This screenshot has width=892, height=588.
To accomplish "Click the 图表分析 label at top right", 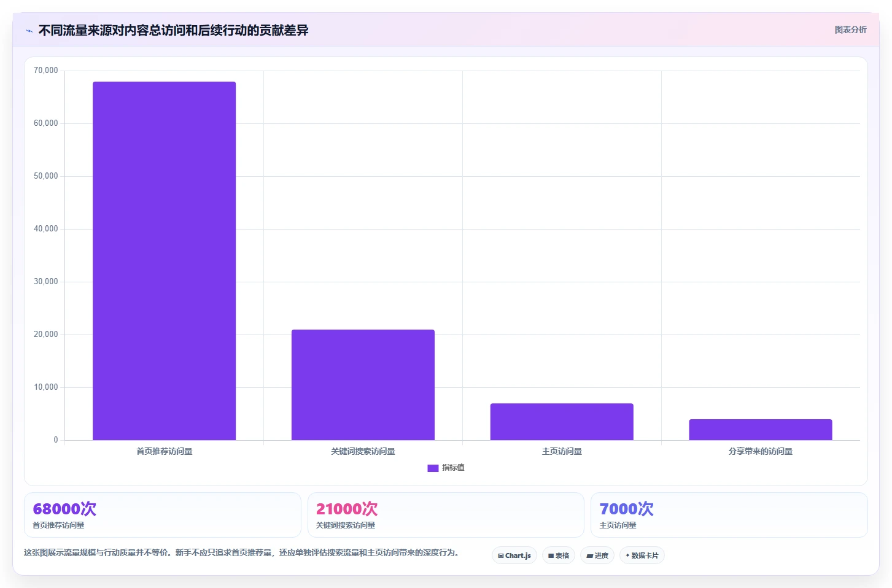I will click(x=850, y=29).
